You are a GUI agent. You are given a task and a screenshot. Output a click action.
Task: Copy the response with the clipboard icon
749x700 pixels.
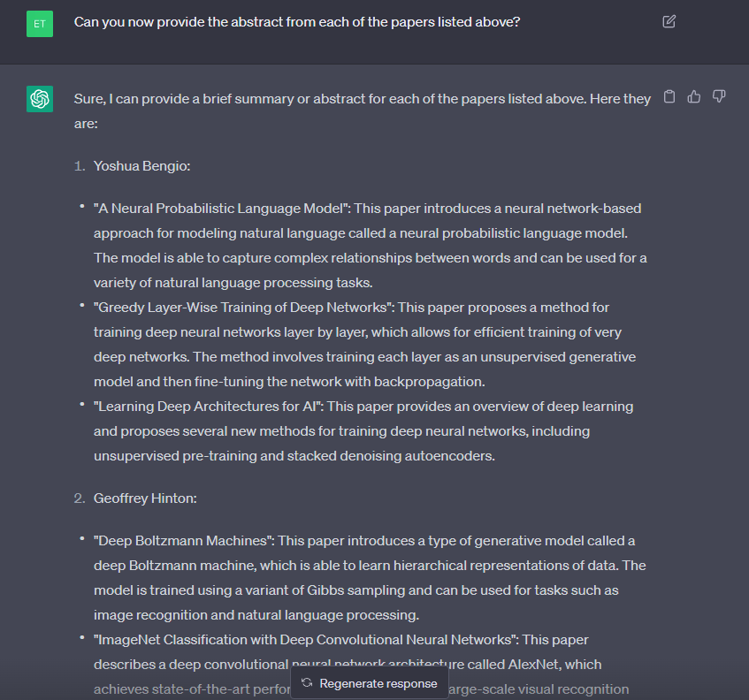(x=669, y=96)
